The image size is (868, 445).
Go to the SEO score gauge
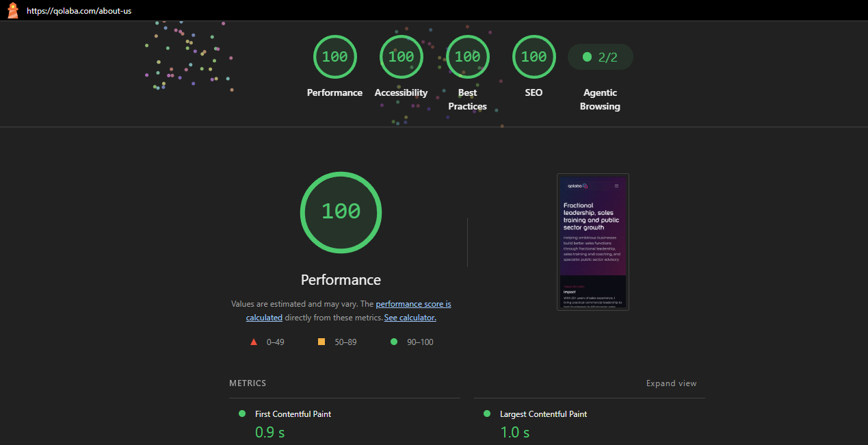[x=534, y=57]
